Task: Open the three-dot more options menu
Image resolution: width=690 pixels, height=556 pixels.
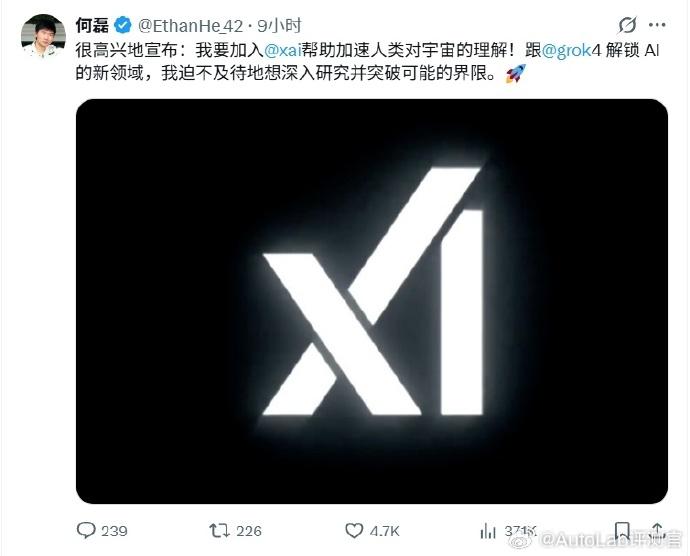Action: point(657,25)
